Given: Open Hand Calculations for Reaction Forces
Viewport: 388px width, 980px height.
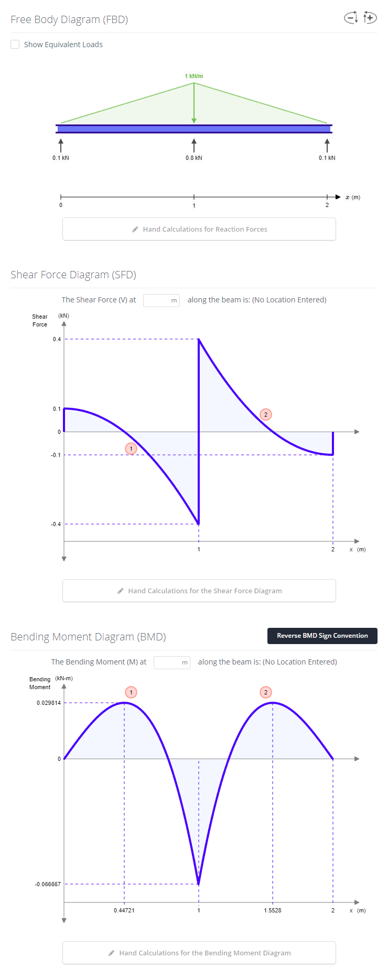Looking at the screenshot, I should click(x=199, y=229).
